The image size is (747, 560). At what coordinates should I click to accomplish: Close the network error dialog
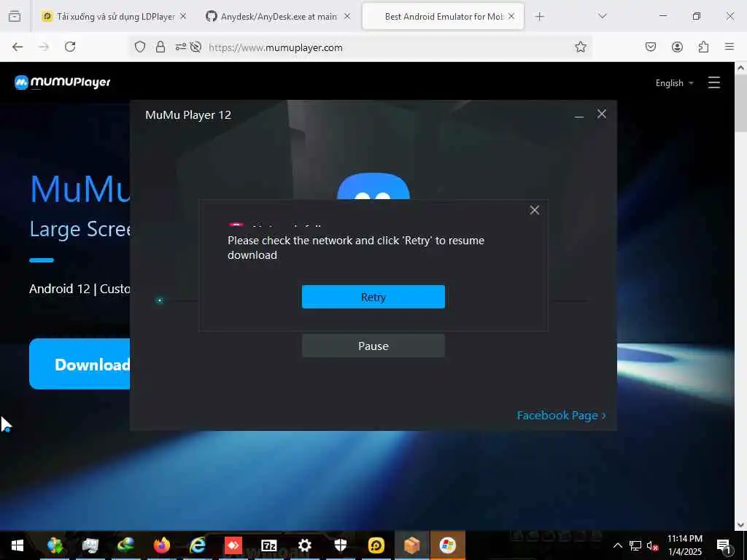point(535,210)
